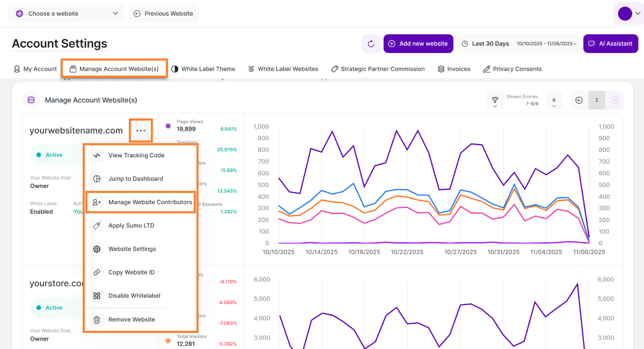Toggle the Page Views series radio marker
This screenshot has height=349, width=644.
pos(168,126)
